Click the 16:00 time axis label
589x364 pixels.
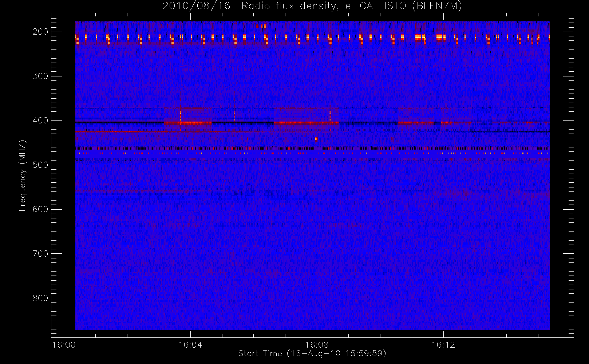pos(64,345)
